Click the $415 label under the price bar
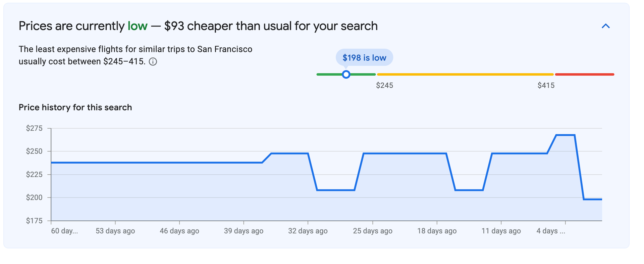Viewport: 644px width, 264px height. 546,85
